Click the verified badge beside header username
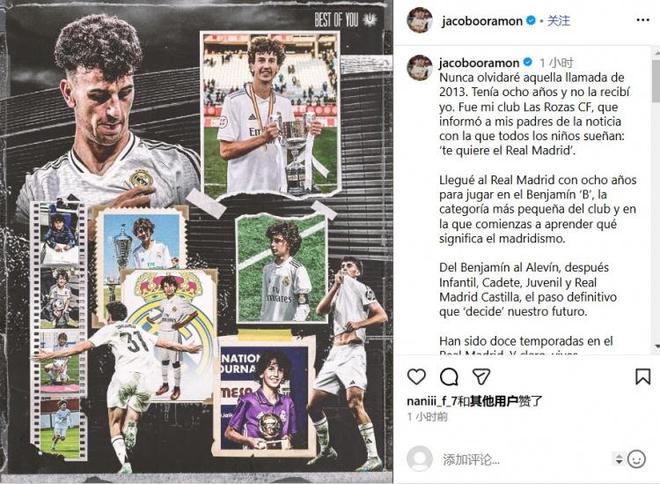The height and width of the screenshot is (484, 660). coord(531,20)
